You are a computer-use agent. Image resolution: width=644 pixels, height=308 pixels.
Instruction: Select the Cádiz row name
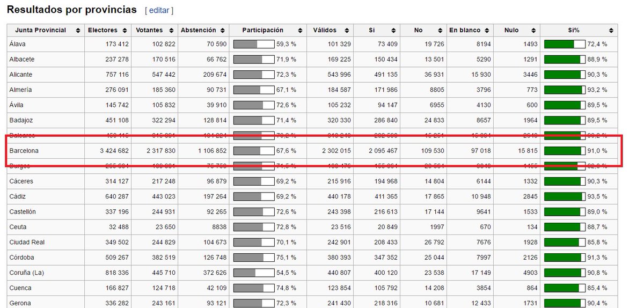(x=18, y=196)
